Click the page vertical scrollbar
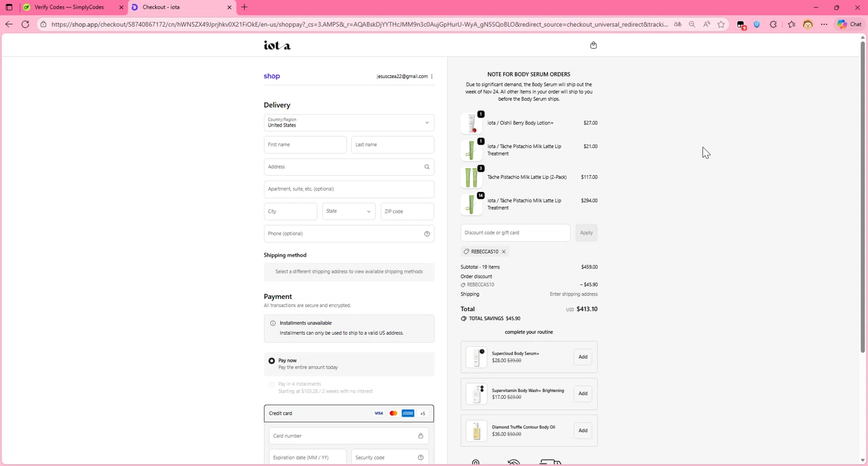868x466 pixels. point(863,197)
